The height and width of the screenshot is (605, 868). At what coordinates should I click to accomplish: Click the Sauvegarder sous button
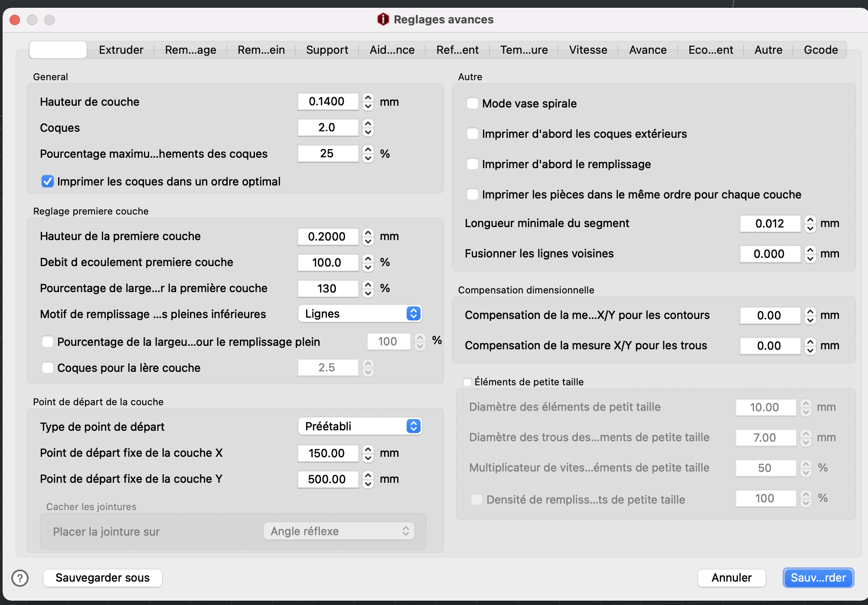coord(102,578)
